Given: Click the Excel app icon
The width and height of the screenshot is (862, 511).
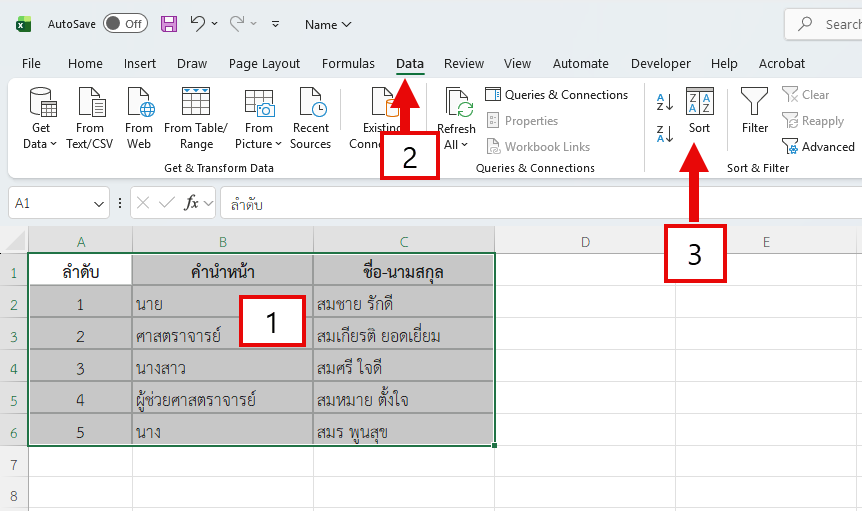Looking at the screenshot, I should tap(23, 24).
